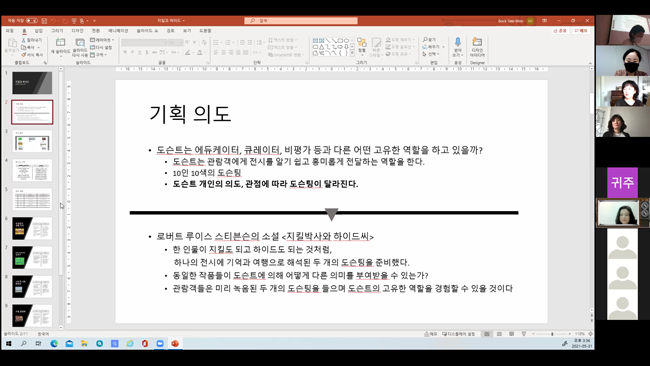650x366 pixels.
Task: Click the Dictate microphone icon
Action: tap(458, 42)
